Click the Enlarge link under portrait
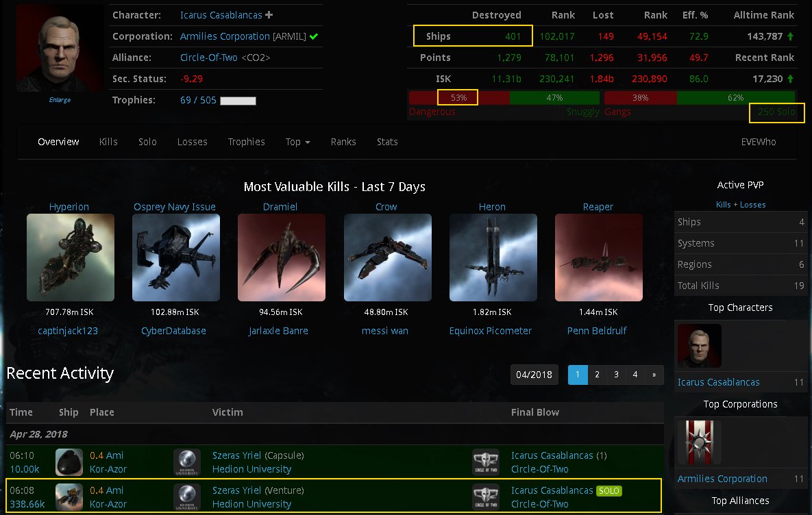 (x=60, y=100)
